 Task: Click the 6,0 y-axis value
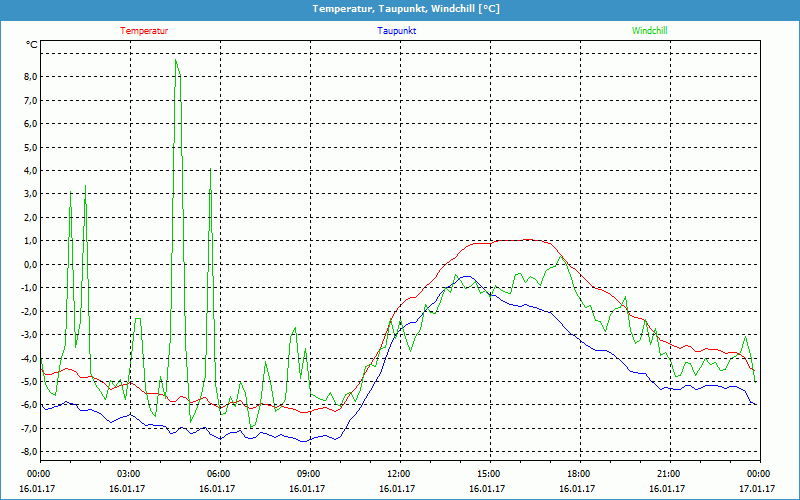click(x=30, y=124)
